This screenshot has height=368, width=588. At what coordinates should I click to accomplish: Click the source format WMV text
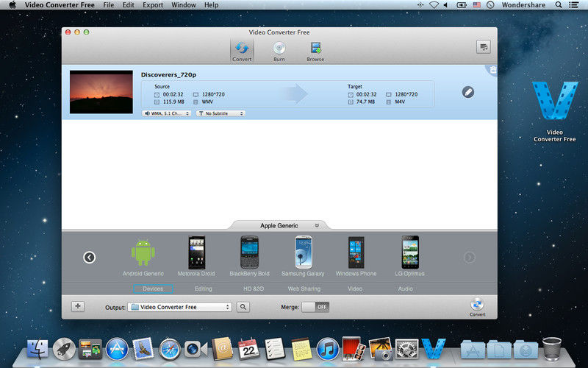(x=207, y=102)
